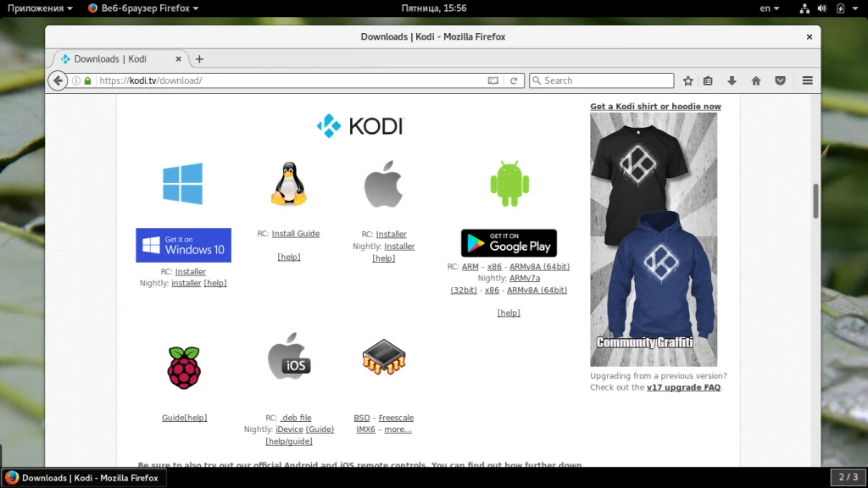The width and height of the screenshot is (868, 488).
Task: Click the Linux Tux penguin icon
Action: [288, 184]
